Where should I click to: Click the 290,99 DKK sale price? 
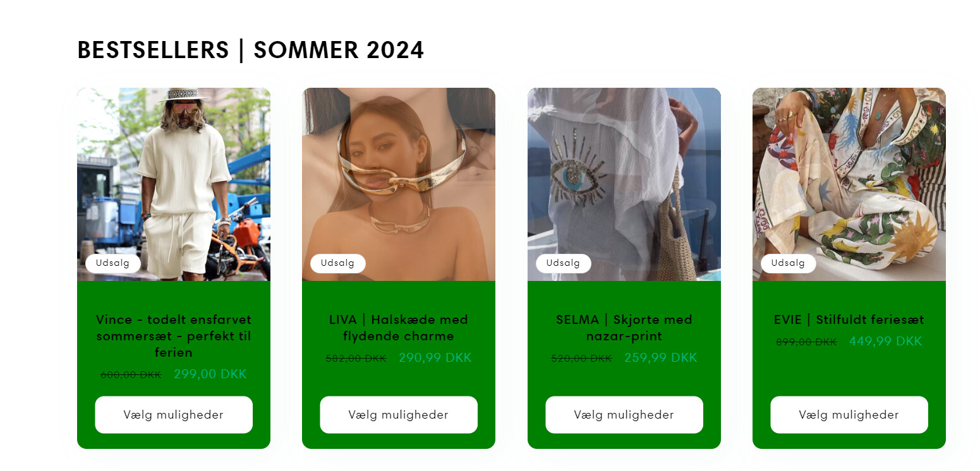pos(435,358)
